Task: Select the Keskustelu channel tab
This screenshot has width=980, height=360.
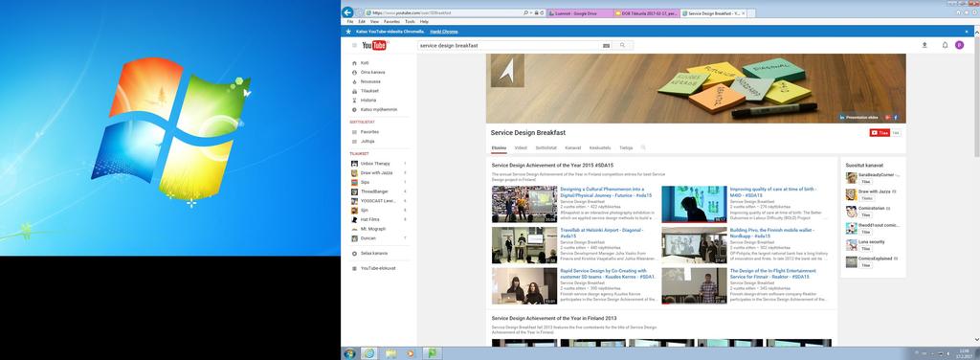Action: pyautogui.click(x=600, y=148)
